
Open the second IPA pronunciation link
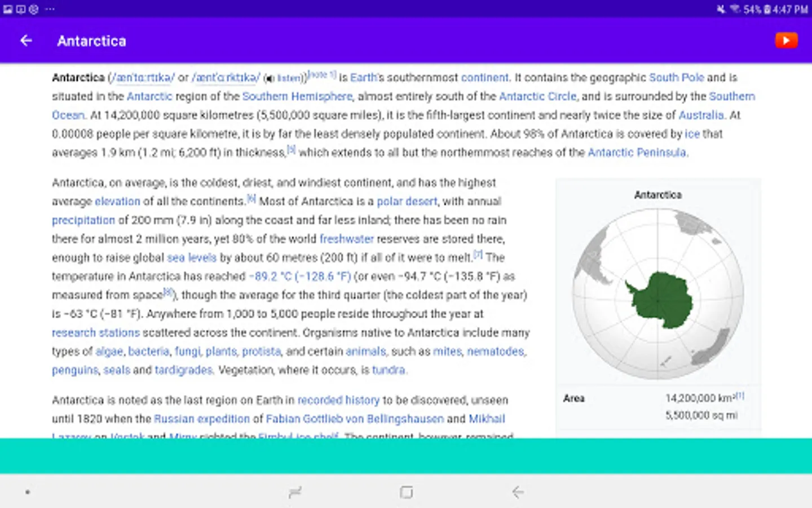point(226,78)
